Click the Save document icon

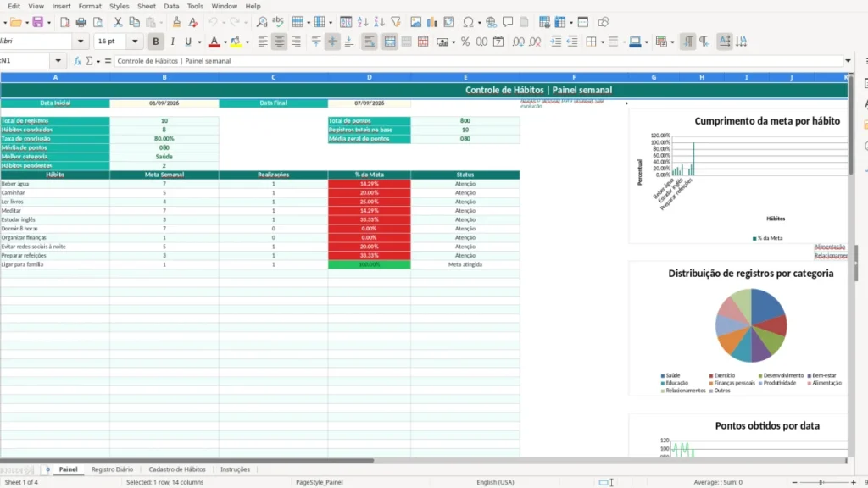pos(37,22)
